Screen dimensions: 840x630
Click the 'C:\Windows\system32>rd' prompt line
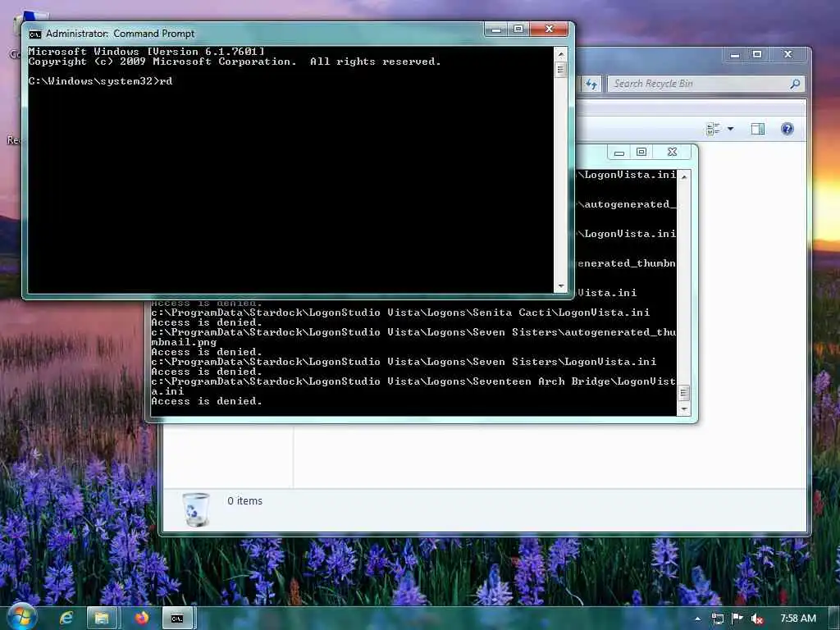[x=100, y=81]
